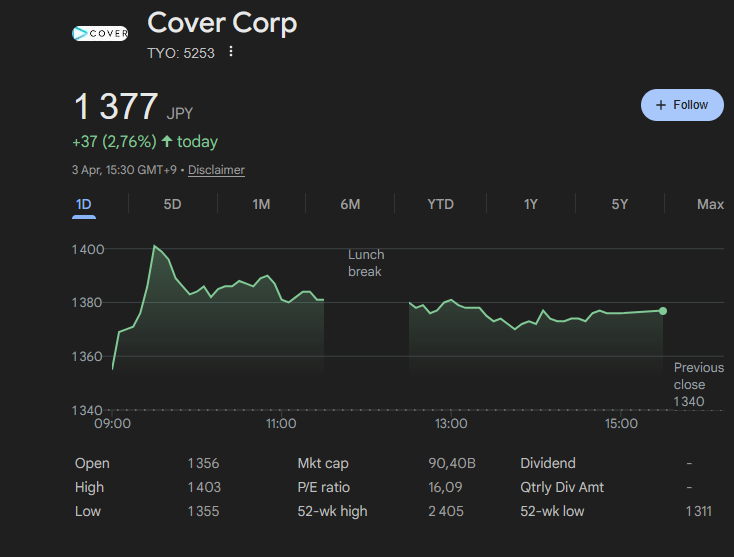
Task: Click the 13:00 time axis label
Action: click(451, 424)
